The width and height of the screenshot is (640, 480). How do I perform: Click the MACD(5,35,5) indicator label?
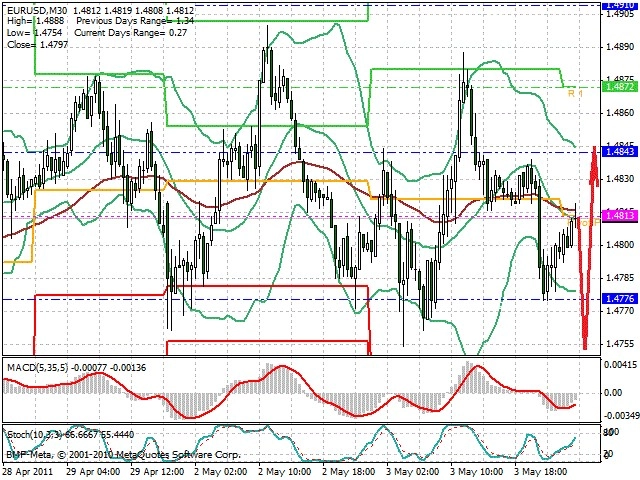[38, 368]
